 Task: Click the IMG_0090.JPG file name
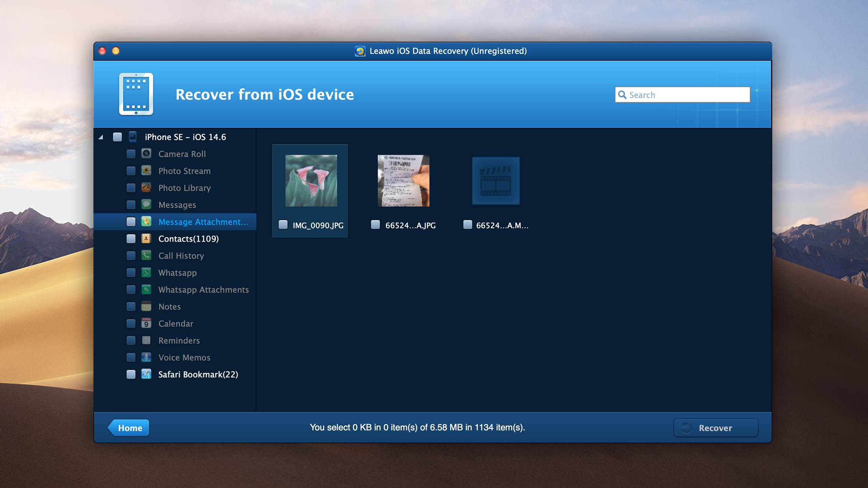(318, 225)
